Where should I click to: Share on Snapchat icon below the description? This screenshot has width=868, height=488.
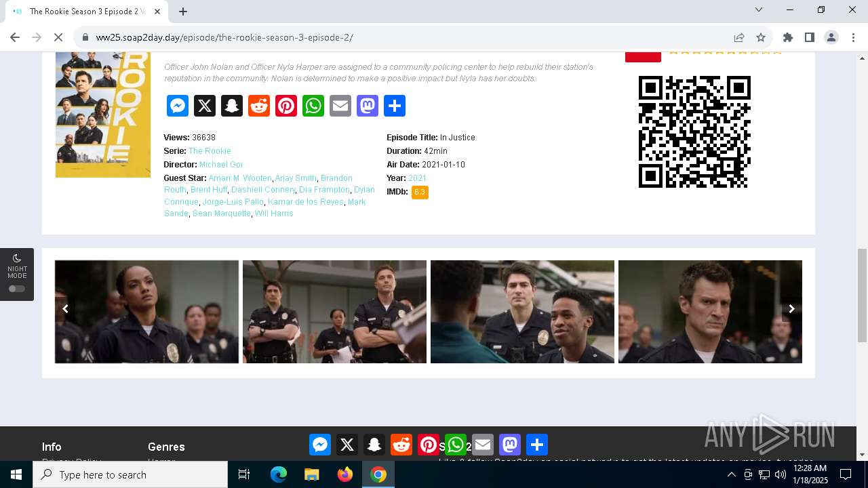(232, 106)
